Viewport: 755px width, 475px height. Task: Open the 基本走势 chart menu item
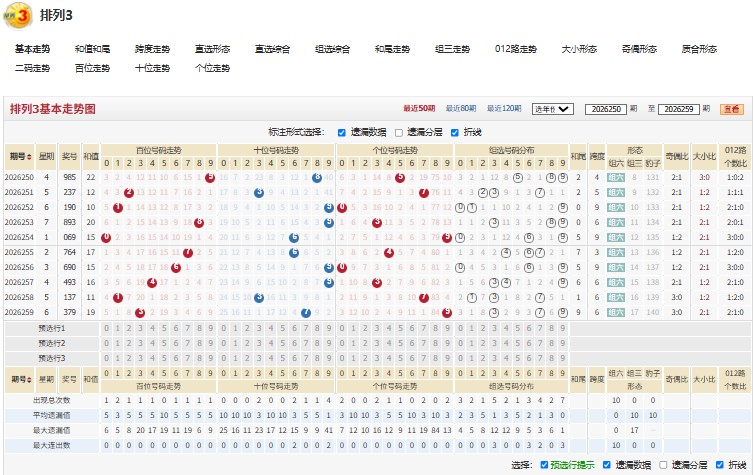pos(32,49)
